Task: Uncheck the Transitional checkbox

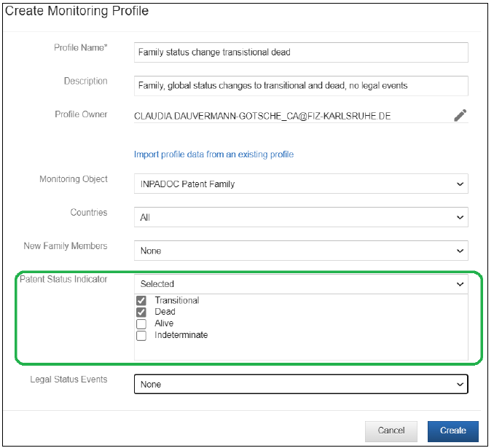Action: [141, 301]
